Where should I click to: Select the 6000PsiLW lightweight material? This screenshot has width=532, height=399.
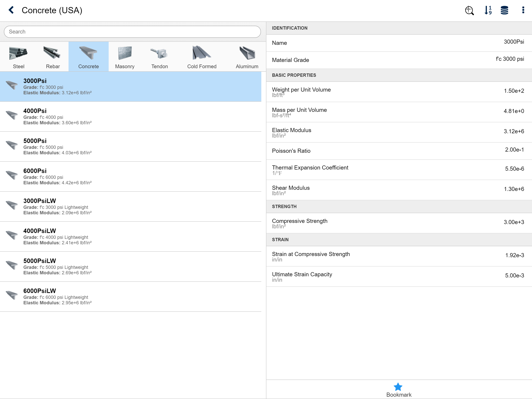click(131, 297)
